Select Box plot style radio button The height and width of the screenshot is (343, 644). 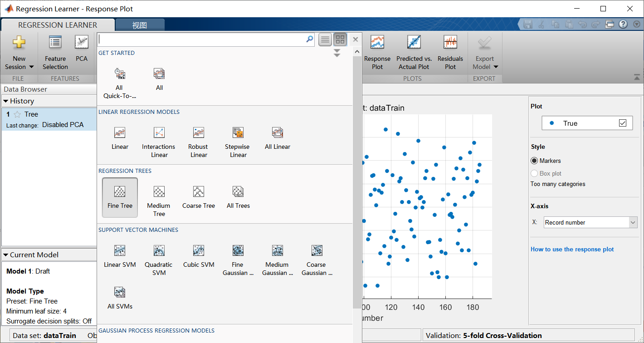coord(534,173)
